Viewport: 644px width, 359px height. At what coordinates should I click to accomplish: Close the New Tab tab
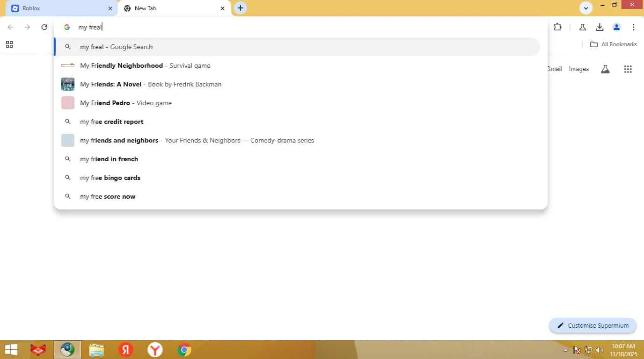click(x=222, y=8)
